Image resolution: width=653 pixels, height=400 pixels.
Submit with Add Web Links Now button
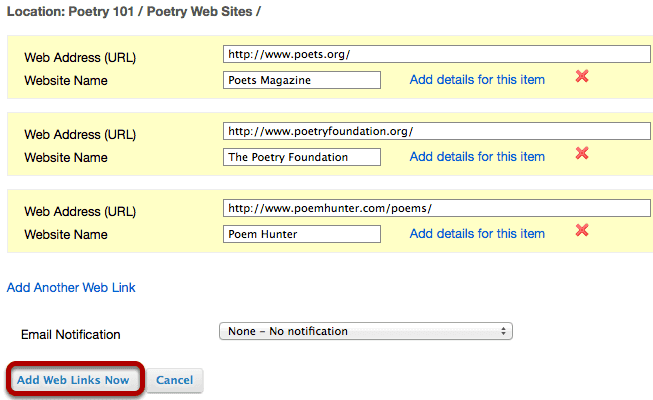point(73,380)
